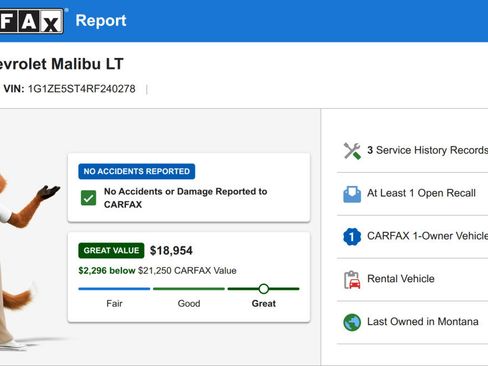Click the Good label under slider
488x366 pixels.
[189, 304]
